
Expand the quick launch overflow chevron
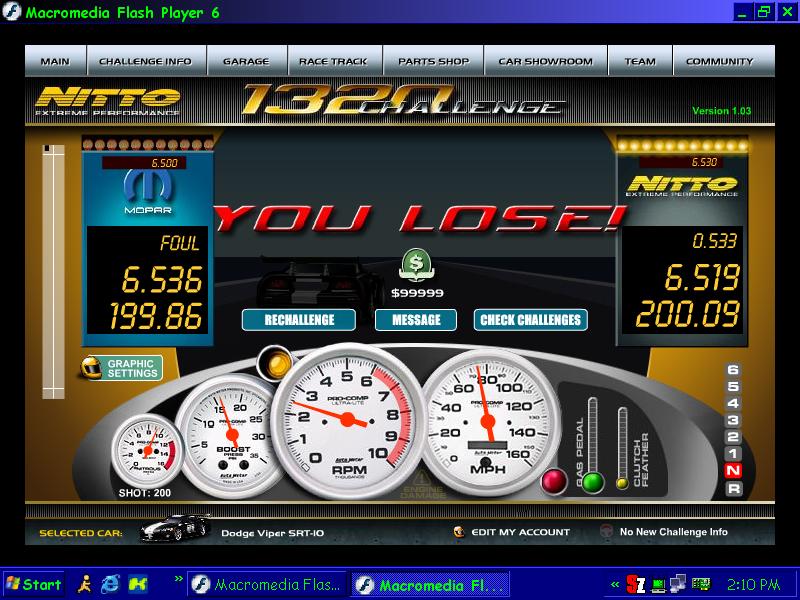(179, 579)
